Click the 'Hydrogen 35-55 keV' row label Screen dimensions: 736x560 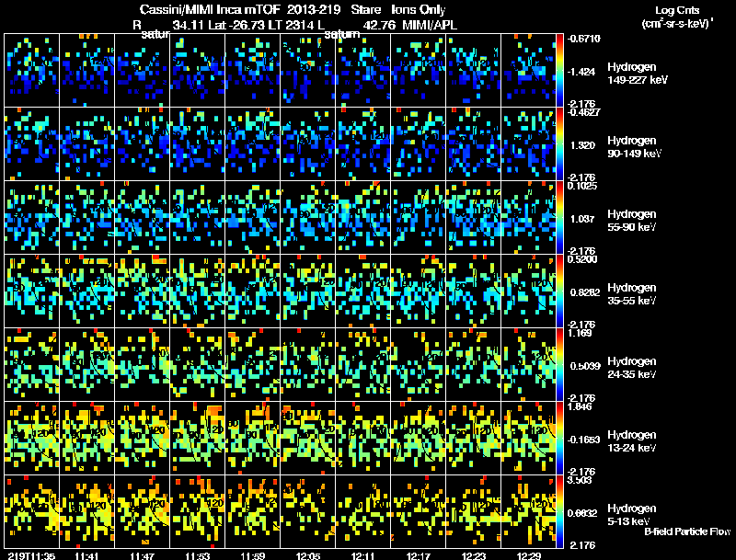(632, 294)
